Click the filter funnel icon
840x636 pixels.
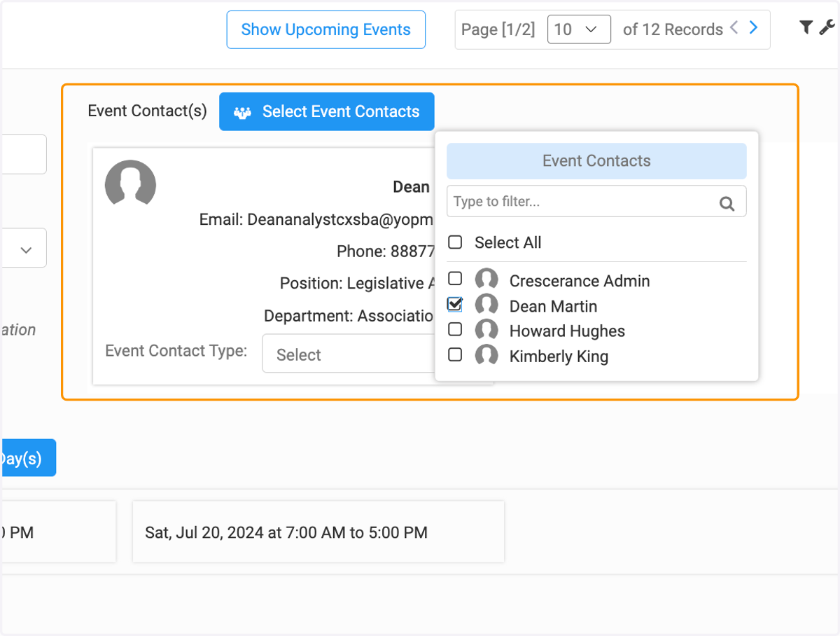click(806, 27)
